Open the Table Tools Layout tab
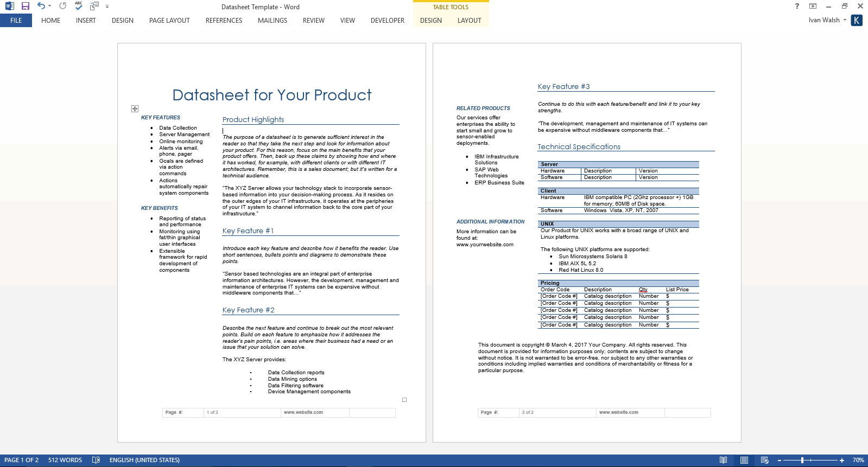 coord(469,21)
